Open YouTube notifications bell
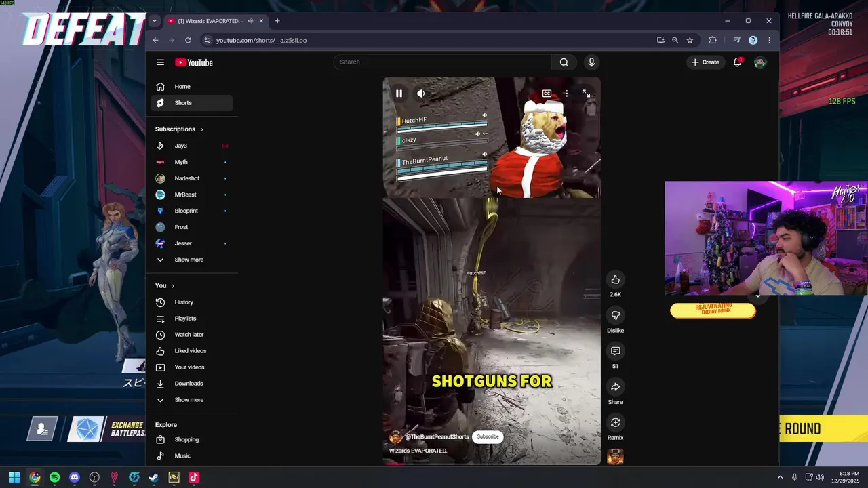The width and height of the screenshot is (868, 488). (x=737, y=62)
